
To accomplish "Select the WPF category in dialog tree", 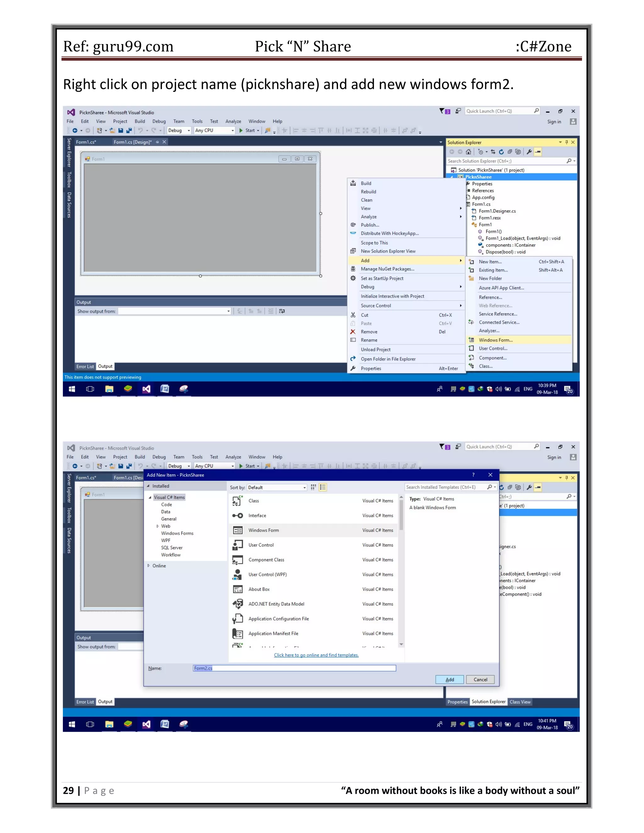I will [166, 540].
